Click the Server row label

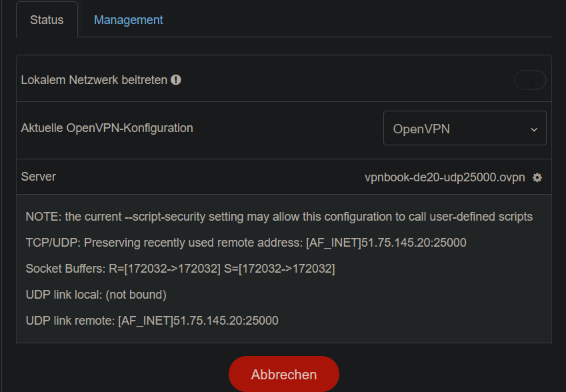pos(39,177)
